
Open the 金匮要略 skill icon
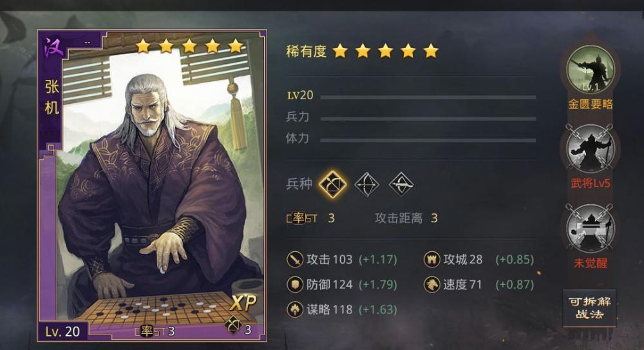tap(590, 69)
